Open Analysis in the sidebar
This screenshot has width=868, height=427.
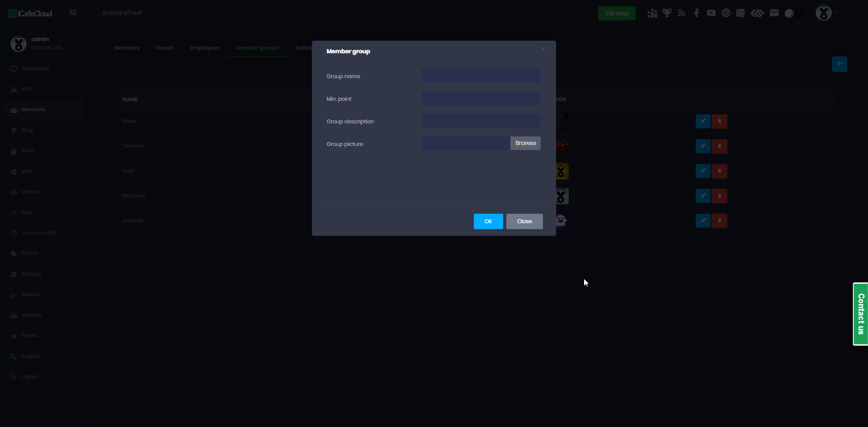click(31, 315)
